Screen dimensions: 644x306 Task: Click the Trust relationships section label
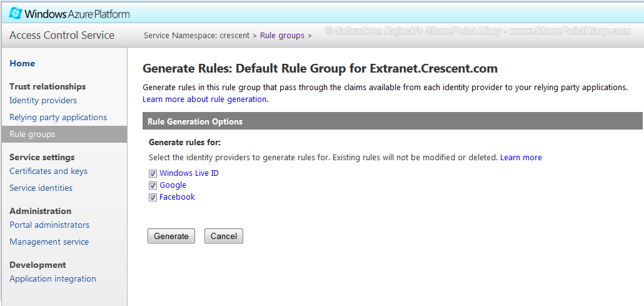(48, 86)
